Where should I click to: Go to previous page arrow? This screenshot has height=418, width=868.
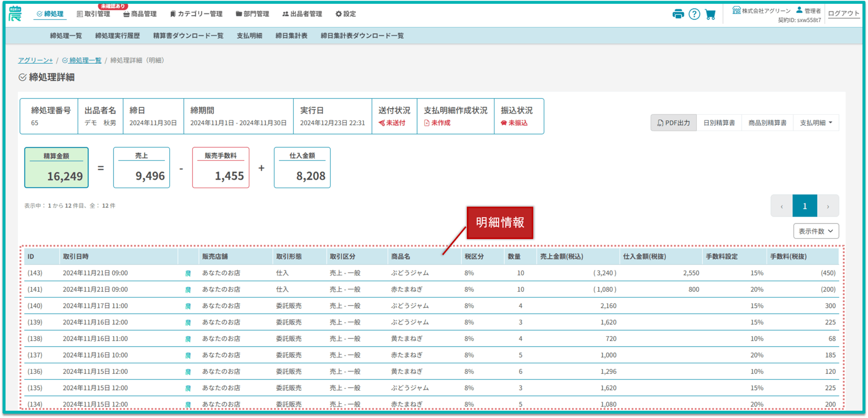(782, 206)
